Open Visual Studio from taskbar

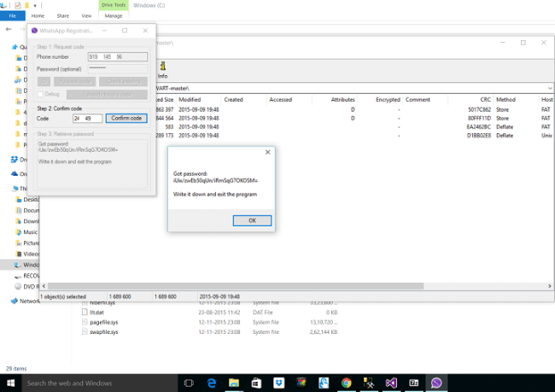click(x=391, y=383)
